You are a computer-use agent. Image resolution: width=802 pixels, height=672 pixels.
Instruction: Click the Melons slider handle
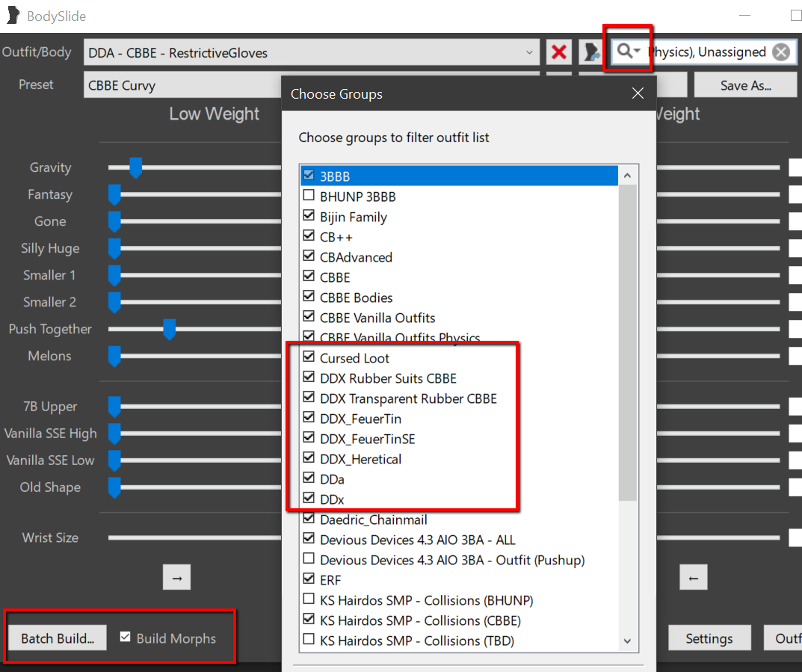pos(114,357)
